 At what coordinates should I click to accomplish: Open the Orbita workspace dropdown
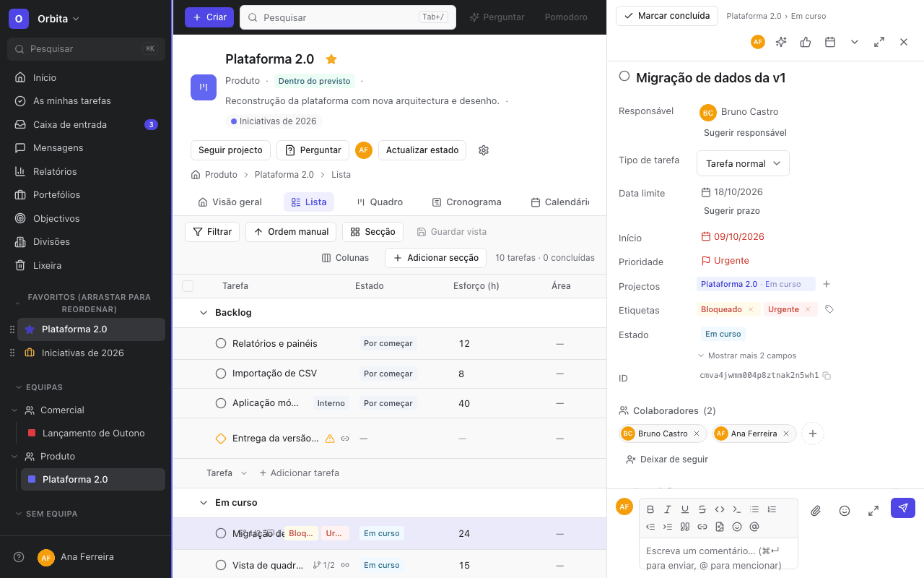(58, 19)
